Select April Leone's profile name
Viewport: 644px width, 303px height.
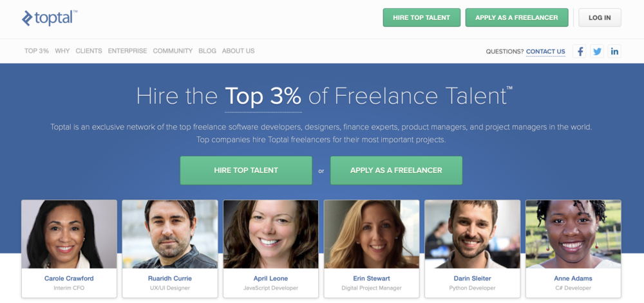[x=270, y=279]
